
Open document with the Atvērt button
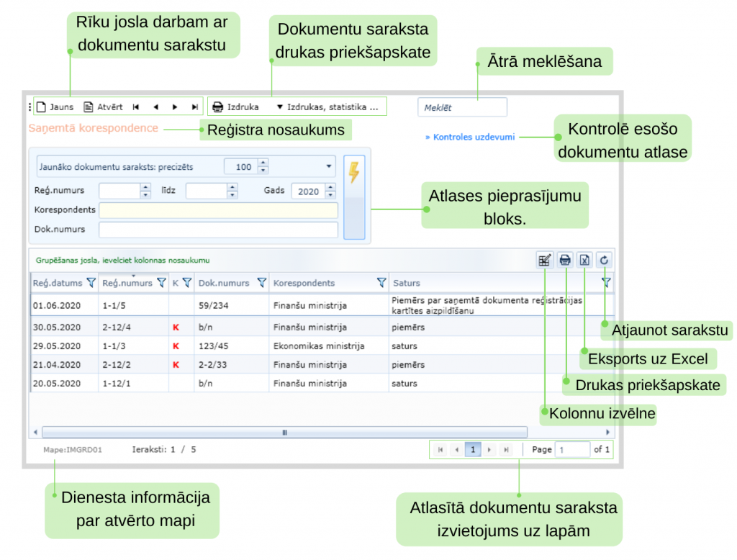tap(103, 107)
